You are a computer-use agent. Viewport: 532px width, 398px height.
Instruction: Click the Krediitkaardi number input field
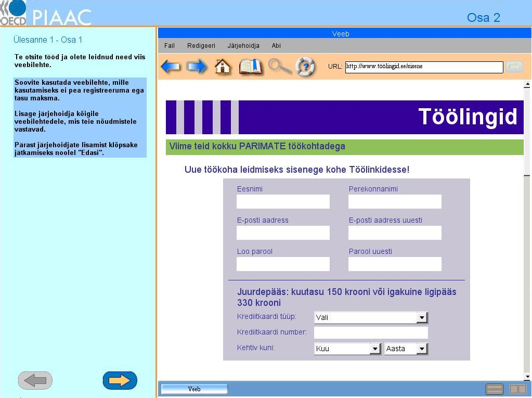point(371,332)
